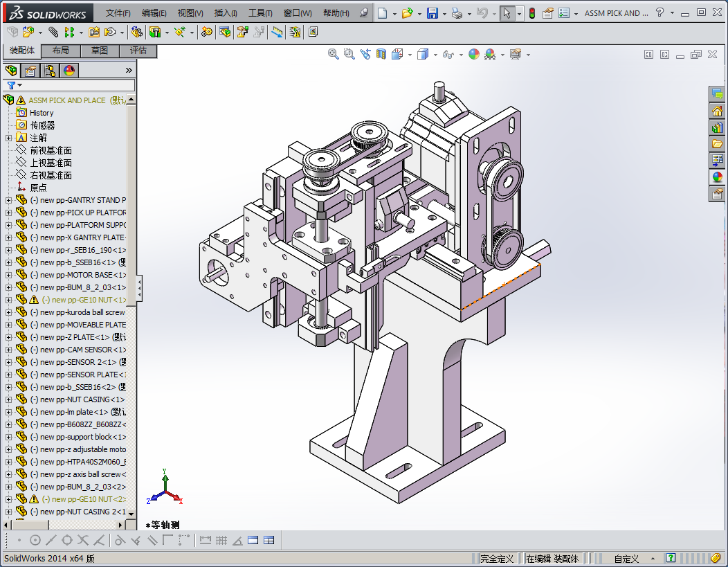Screen dimensions: 728x567
Task: Click the Save disk icon
Action: pyautogui.click(x=432, y=13)
